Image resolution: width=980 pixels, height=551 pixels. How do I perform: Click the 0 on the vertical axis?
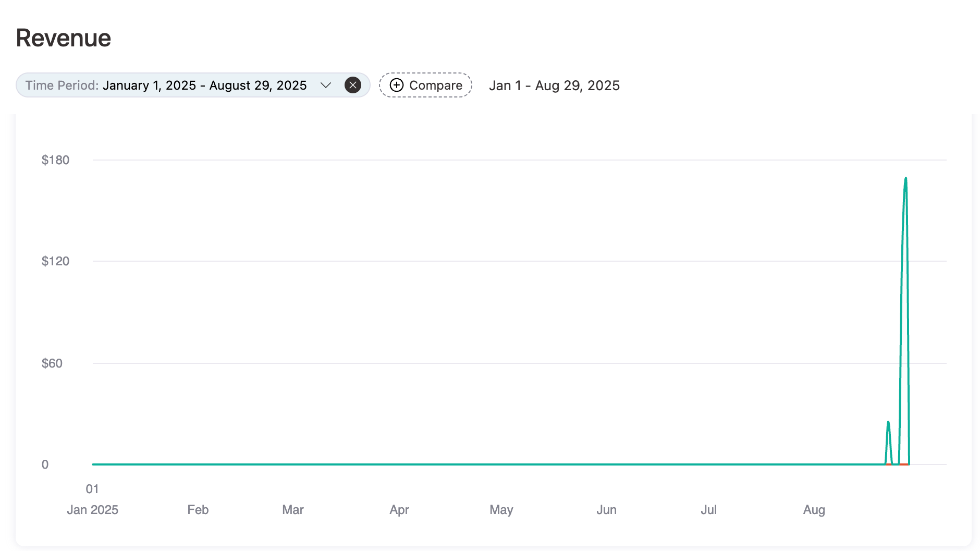pos(46,464)
